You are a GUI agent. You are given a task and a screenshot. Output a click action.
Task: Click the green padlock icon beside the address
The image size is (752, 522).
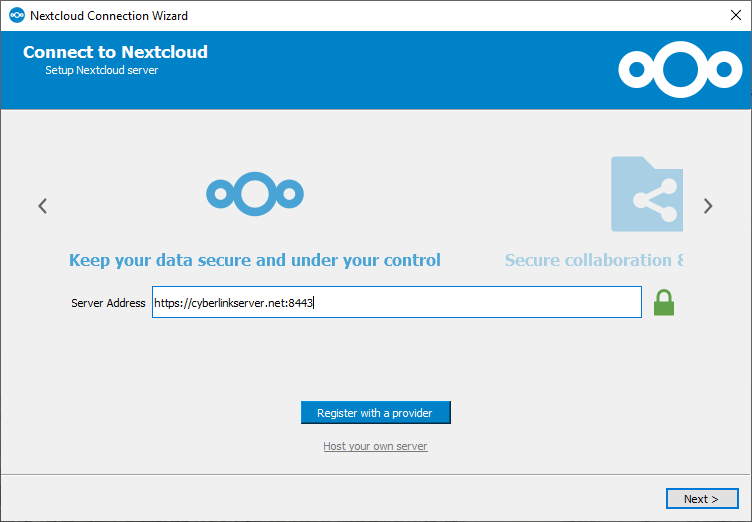click(664, 302)
